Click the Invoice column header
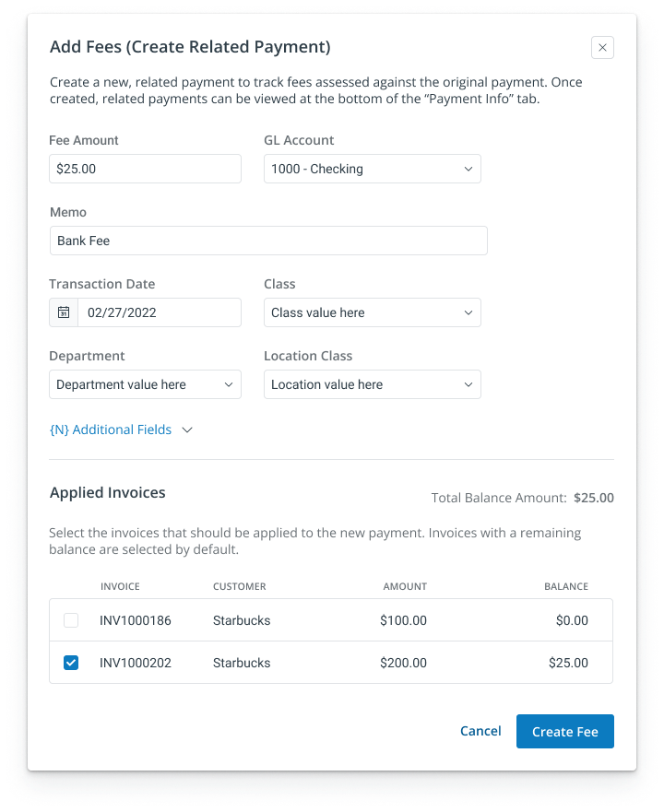The height and width of the screenshot is (812, 664). pos(120,586)
